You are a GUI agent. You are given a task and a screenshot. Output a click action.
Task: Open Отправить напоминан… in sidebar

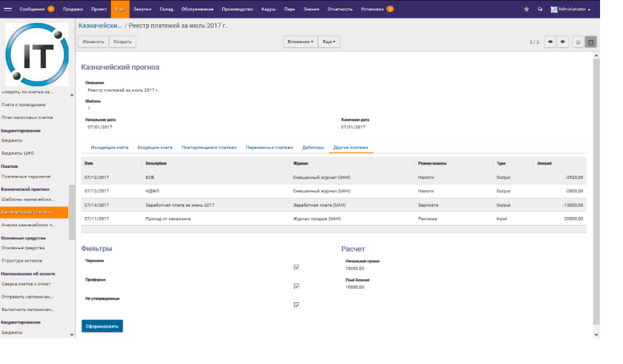click(x=27, y=297)
